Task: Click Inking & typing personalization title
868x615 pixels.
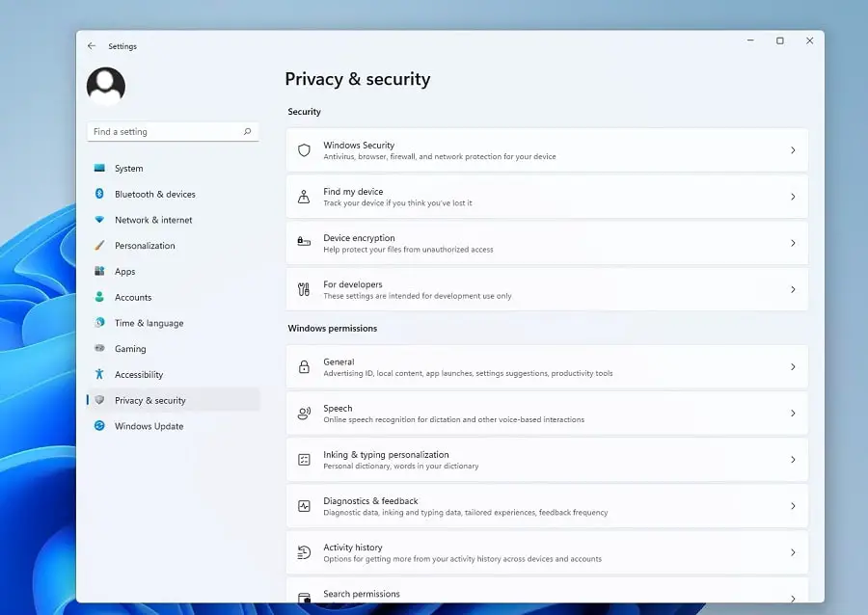Action: pyautogui.click(x=386, y=455)
